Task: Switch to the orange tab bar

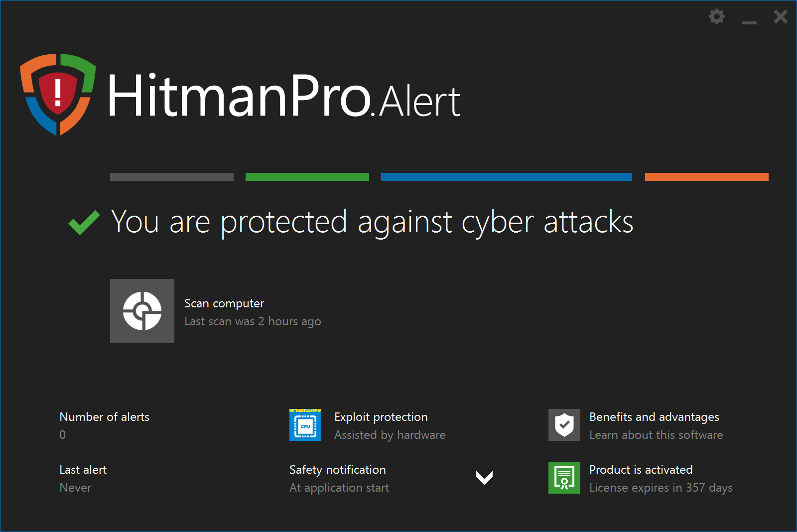Action: click(707, 177)
